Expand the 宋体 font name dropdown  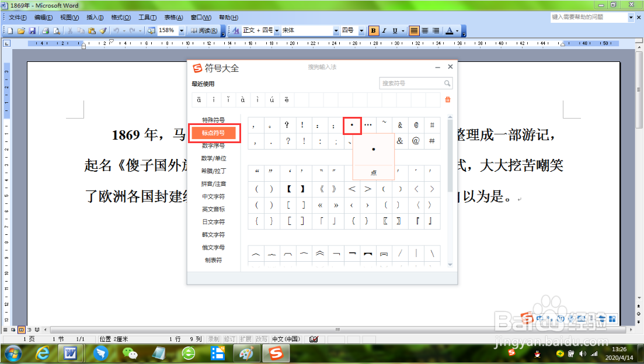[x=336, y=31]
